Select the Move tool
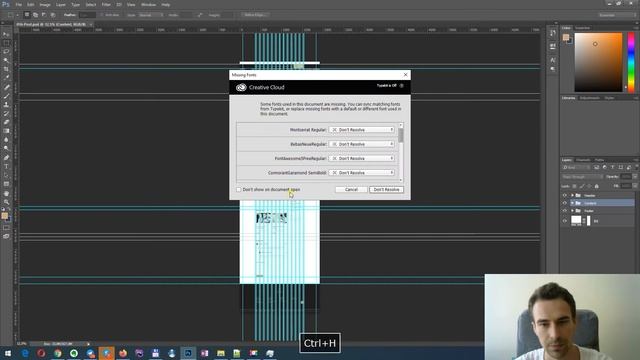 (6, 34)
